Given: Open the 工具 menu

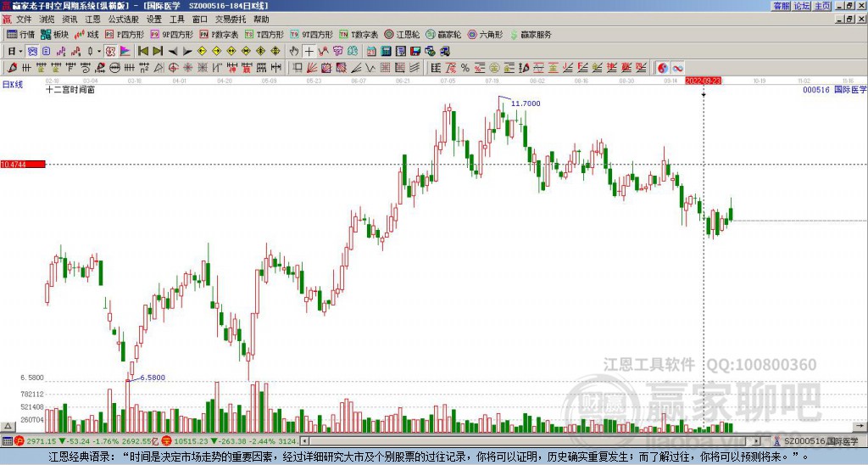Looking at the screenshot, I should (177, 20).
